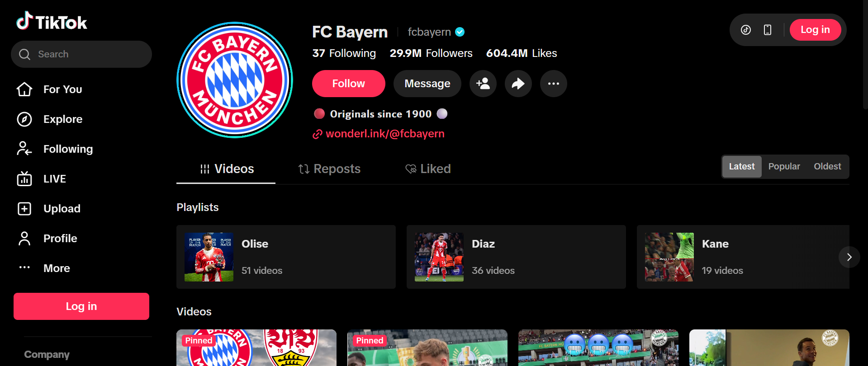Open the three-dots profile options menu
This screenshot has width=868, height=366.
point(554,84)
